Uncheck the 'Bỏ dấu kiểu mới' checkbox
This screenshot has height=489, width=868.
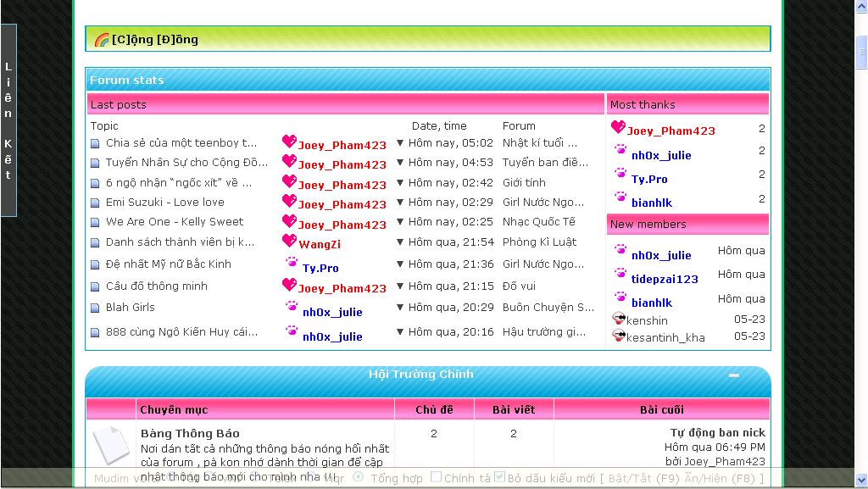pyautogui.click(x=500, y=477)
